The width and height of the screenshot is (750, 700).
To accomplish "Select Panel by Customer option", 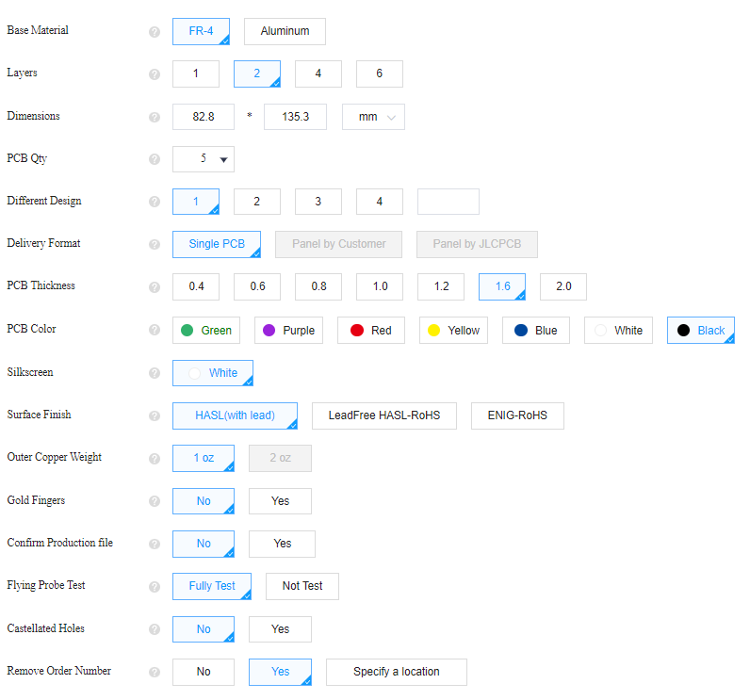I will point(338,244).
